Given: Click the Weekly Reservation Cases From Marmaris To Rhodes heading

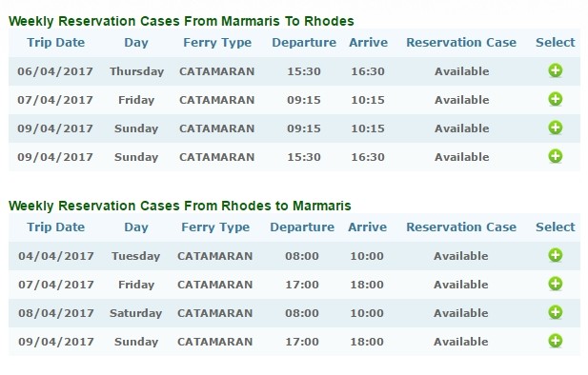Looking at the screenshot, I should 181,21.
